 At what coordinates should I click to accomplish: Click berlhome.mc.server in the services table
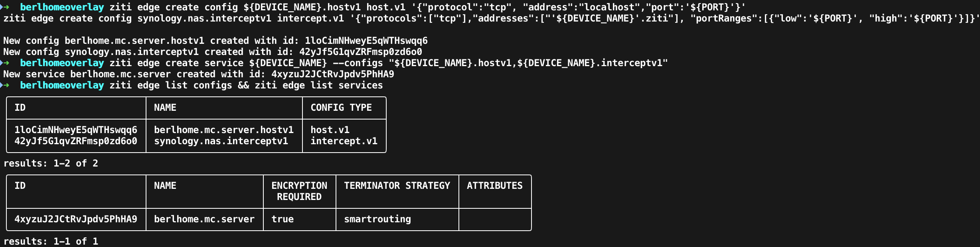204,219
